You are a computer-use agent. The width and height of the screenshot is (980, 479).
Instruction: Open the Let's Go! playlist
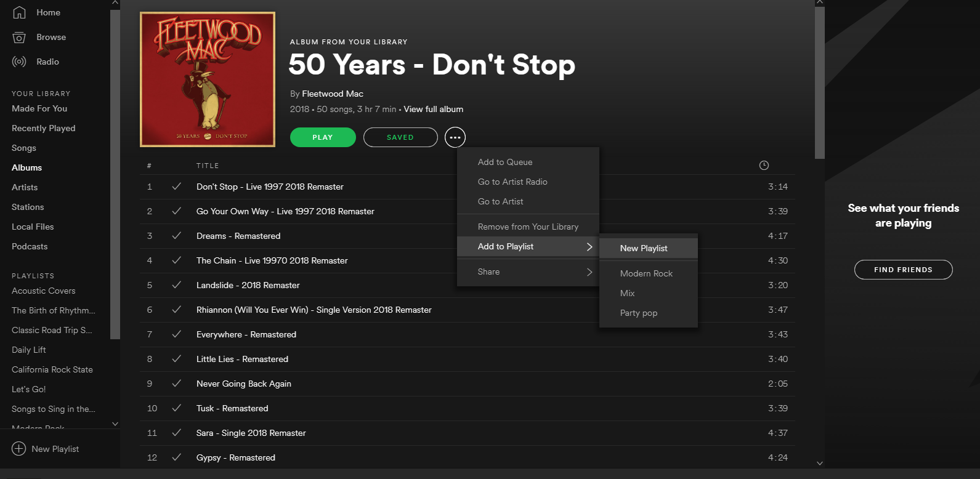tap(29, 389)
